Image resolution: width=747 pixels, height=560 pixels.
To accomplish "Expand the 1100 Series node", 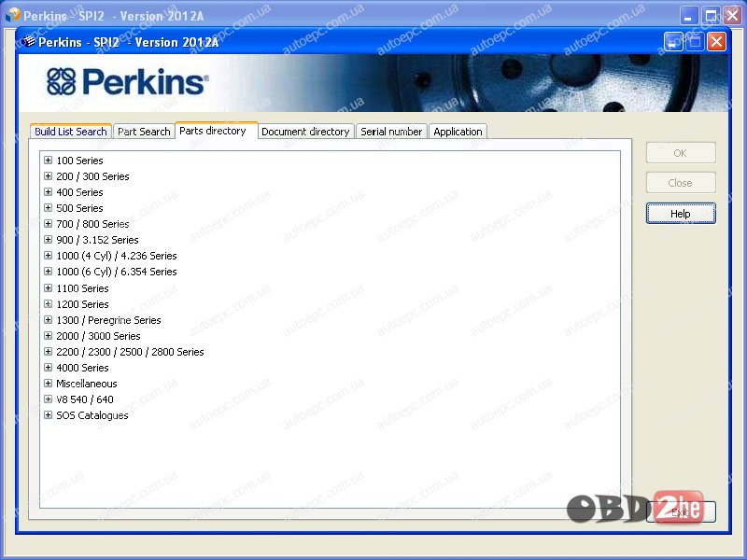I will [49, 288].
